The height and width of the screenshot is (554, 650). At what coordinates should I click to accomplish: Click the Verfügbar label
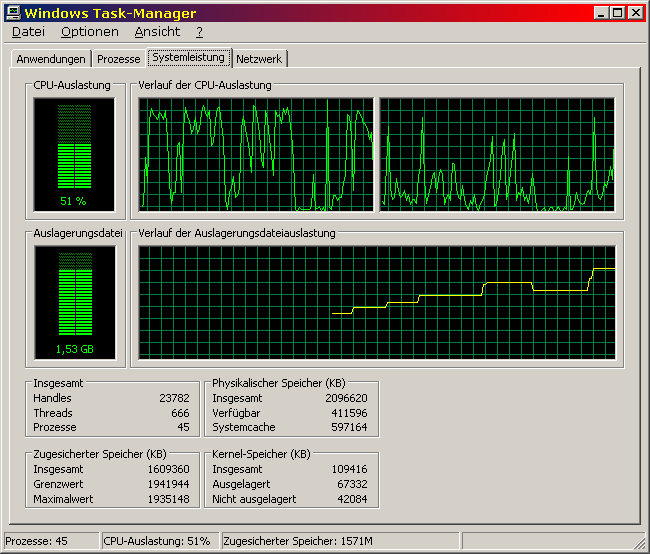click(x=236, y=413)
